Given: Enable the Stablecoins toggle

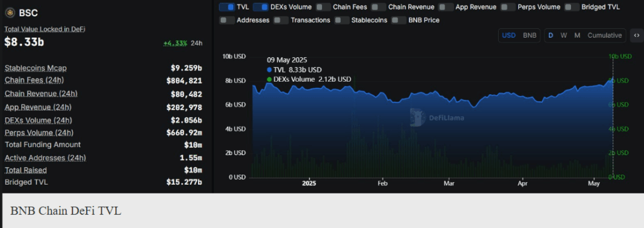Looking at the screenshot, I should click(341, 20).
